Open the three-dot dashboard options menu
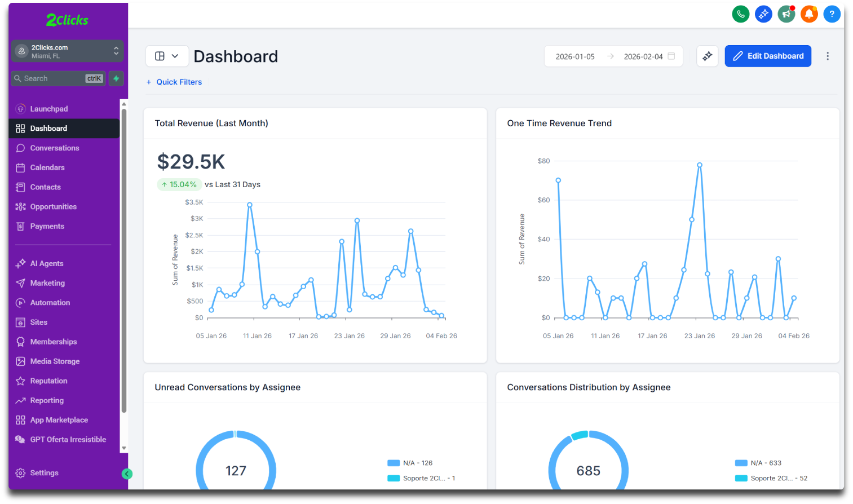This screenshot has height=504, width=853. pos(827,56)
